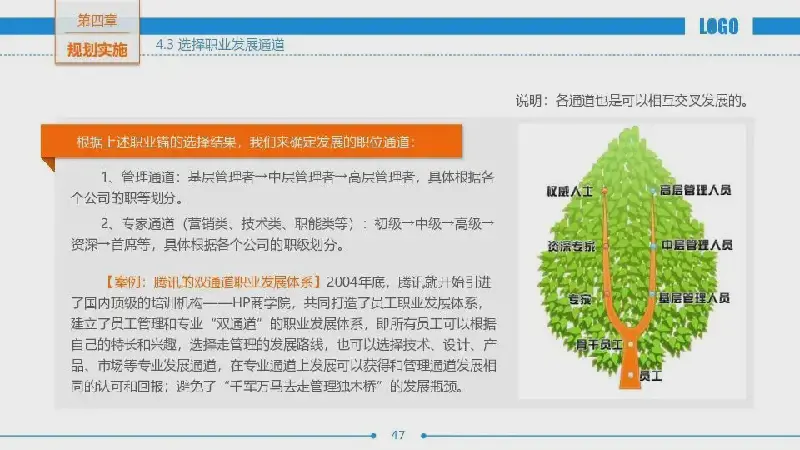The image size is (800, 450).
Task: Click the tree diagram label 资深专家
Action: tap(571, 246)
